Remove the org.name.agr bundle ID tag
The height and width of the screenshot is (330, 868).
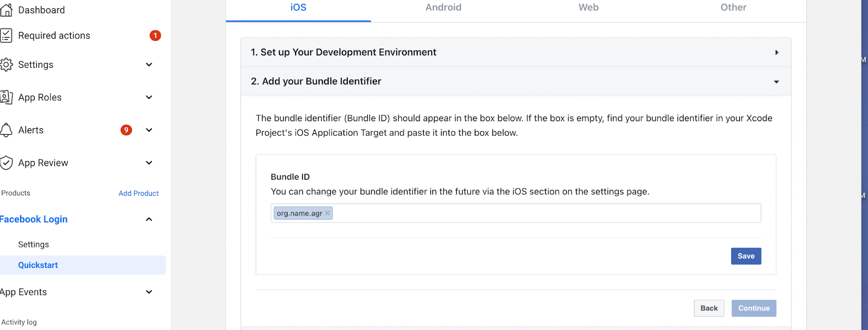[x=327, y=213]
